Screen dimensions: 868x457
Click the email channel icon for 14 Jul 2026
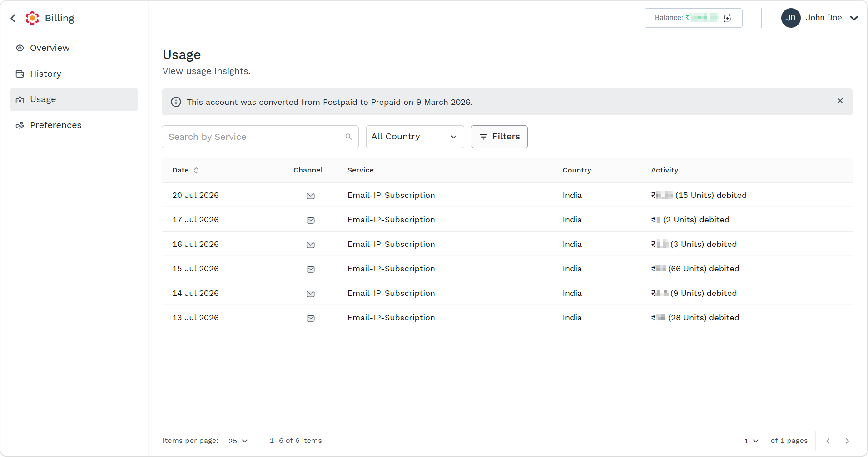(x=311, y=294)
